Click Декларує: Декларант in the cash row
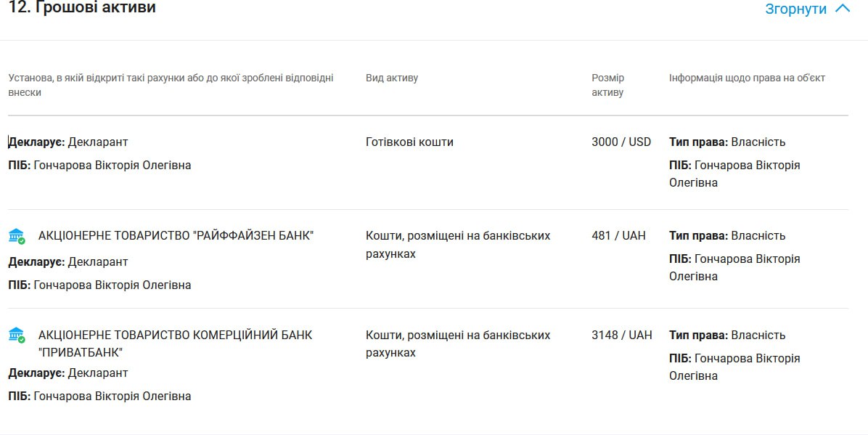The width and height of the screenshot is (868, 435). pos(68,142)
